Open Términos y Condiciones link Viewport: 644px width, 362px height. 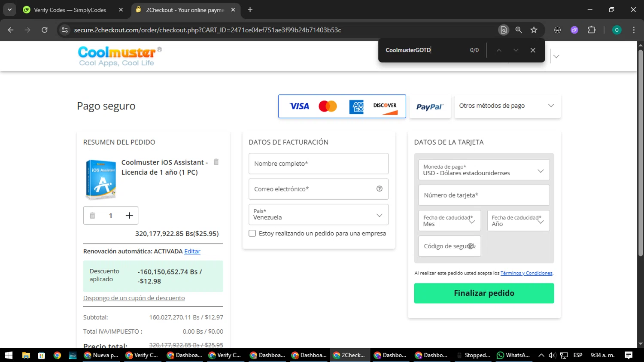[x=526, y=273]
